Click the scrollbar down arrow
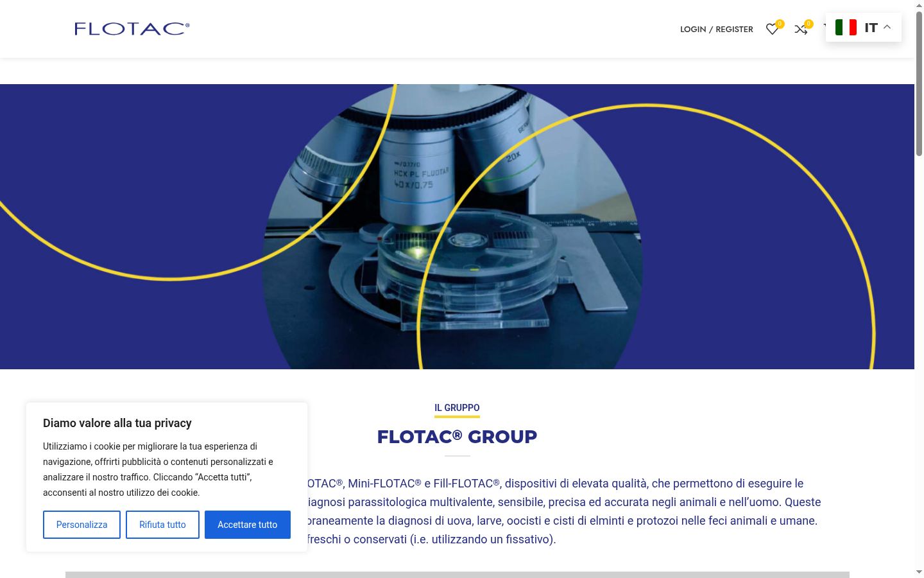The width and height of the screenshot is (924, 578). point(919,572)
